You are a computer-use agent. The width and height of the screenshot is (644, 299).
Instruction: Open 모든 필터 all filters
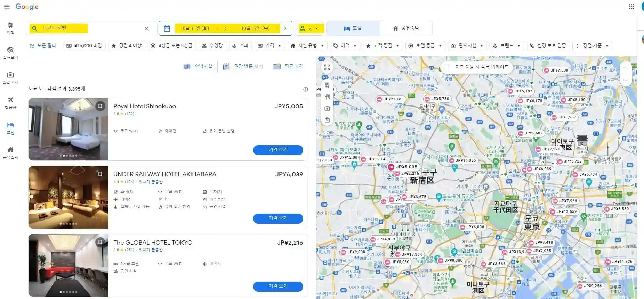click(42, 45)
